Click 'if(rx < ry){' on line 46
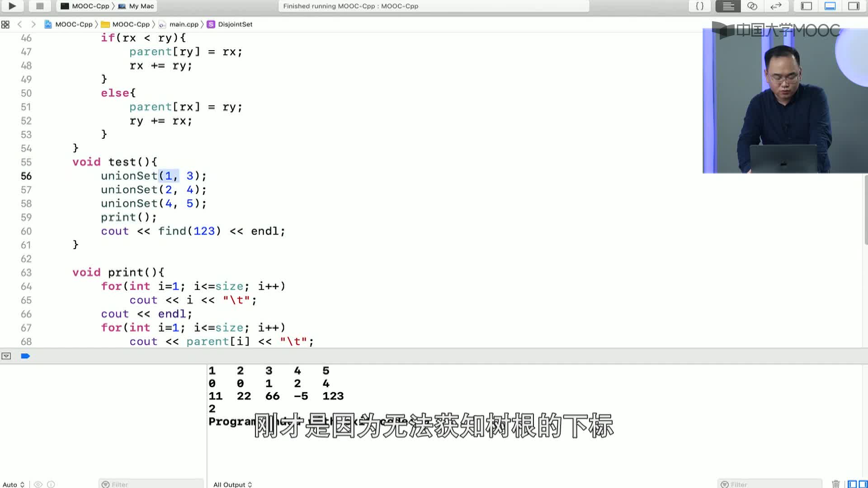Image resolution: width=868 pixels, height=488 pixels. pos(143,38)
